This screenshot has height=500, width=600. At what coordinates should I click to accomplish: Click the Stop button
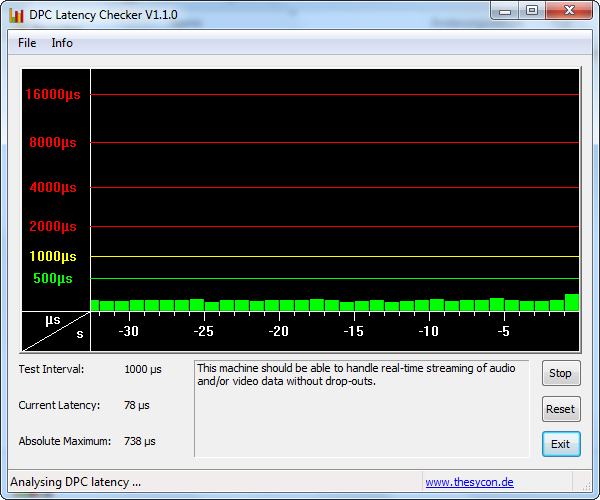(x=561, y=373)
